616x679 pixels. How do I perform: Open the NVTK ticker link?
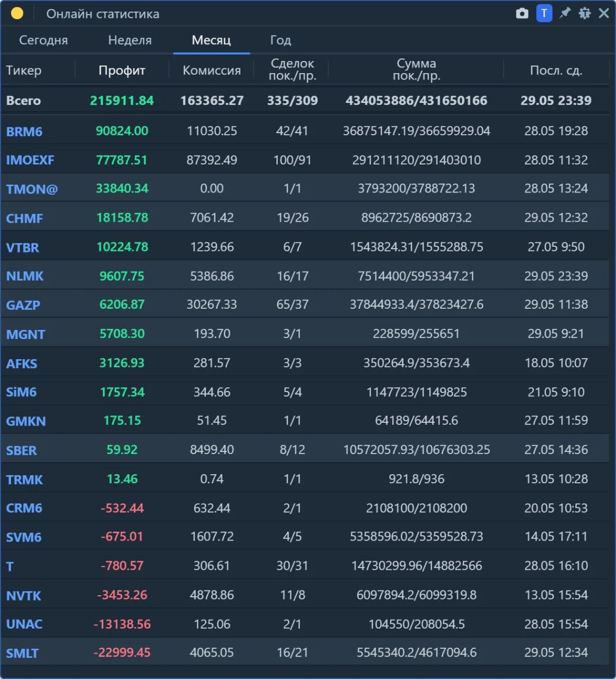point(24,596)
